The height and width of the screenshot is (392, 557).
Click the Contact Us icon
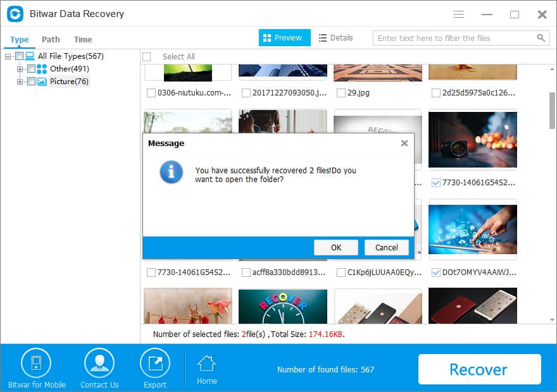coord(99,364)
